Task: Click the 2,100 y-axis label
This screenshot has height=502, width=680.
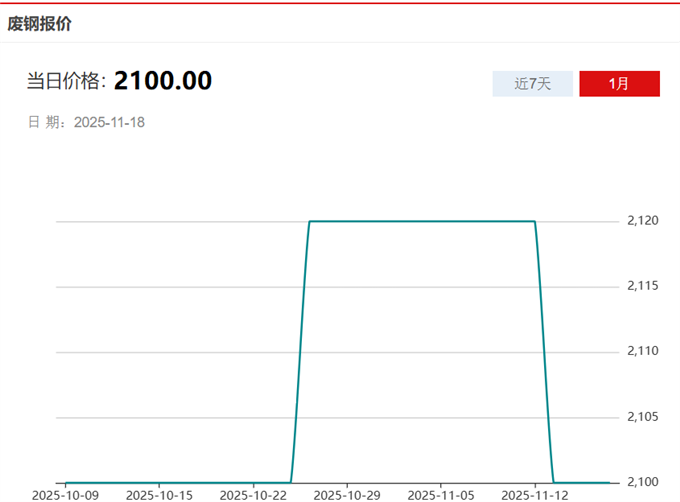Action: click(x=642, y=482)
